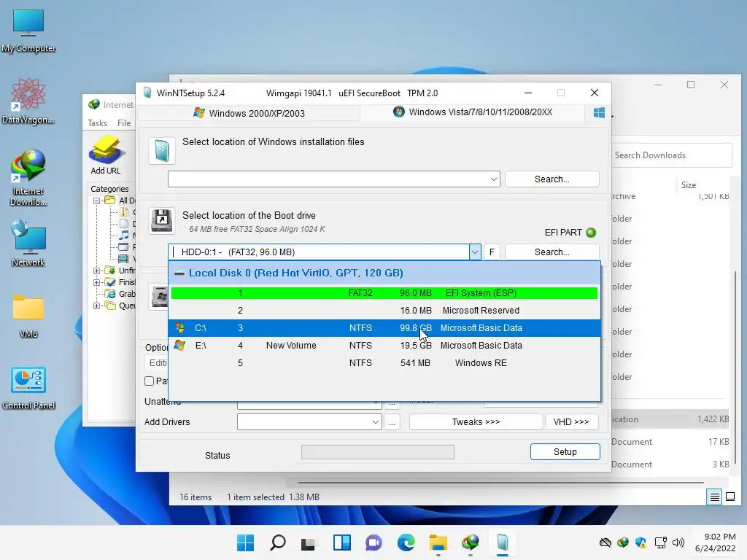747x560 pixels.
Task: Select C:\ partition 3 NTFS 99.8 GB
Action: pos(384,328)
